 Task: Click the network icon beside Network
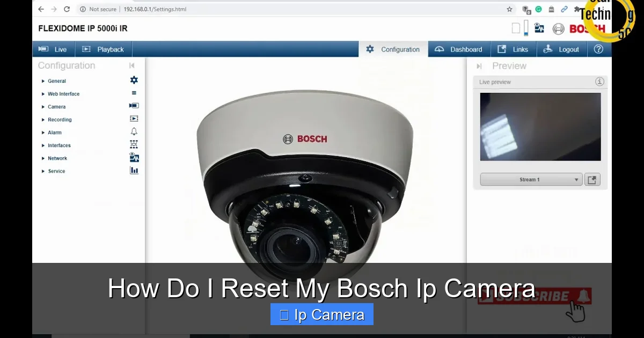134,157
